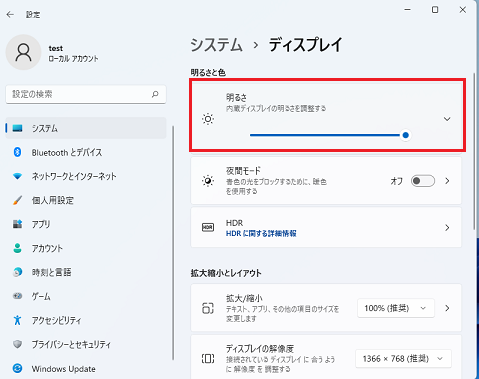Go back with the arrow icon
479x379 pixels.
(x=10, y=14)
